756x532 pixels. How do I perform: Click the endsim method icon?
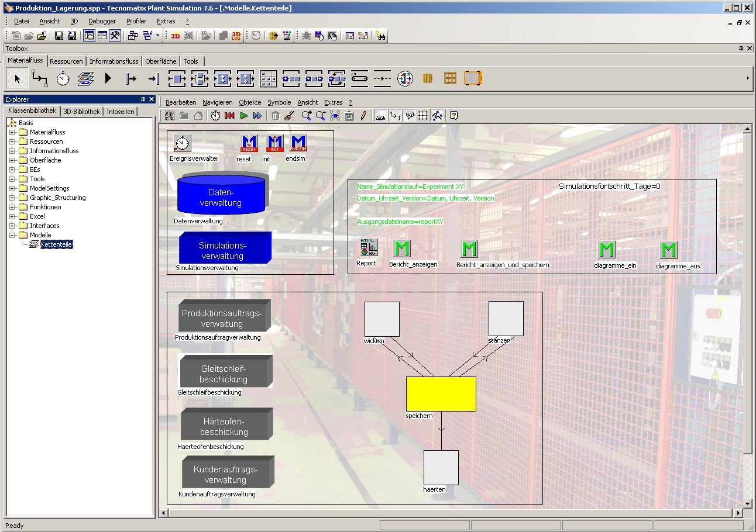[298, 143]
